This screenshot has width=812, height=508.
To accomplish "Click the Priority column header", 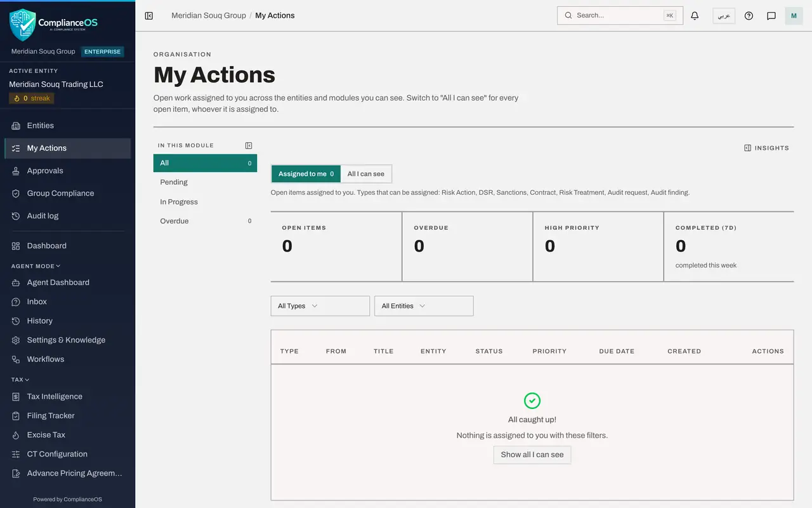I will click(x=549, y=351).
